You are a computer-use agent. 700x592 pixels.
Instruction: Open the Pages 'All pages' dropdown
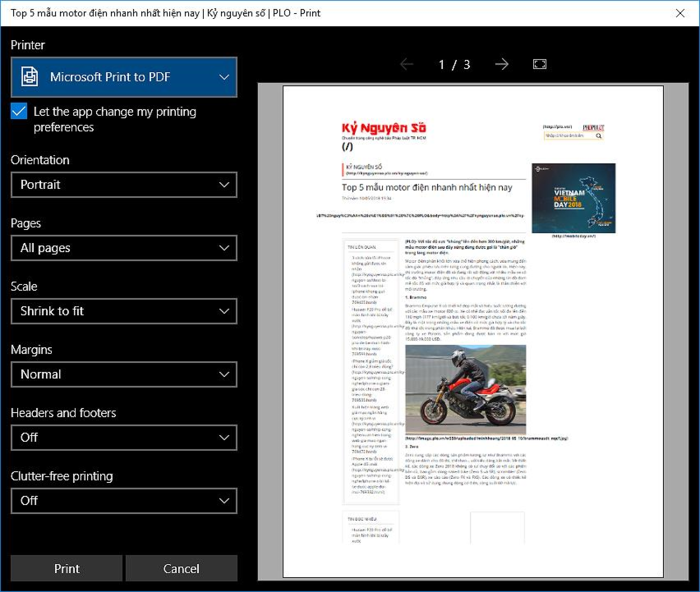click(x=124, y=248)
